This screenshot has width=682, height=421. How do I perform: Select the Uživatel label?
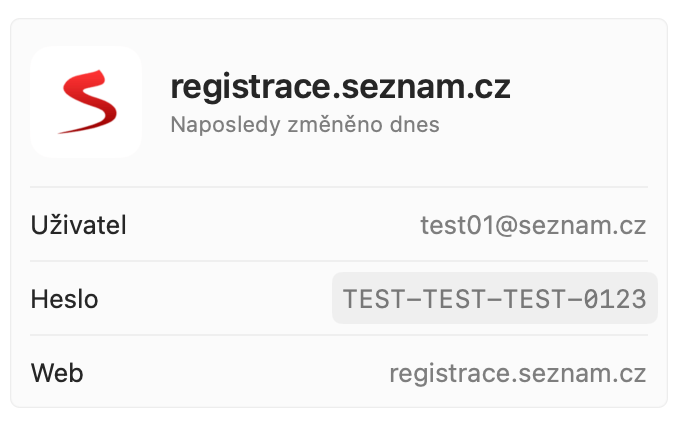tap(79, 225)
